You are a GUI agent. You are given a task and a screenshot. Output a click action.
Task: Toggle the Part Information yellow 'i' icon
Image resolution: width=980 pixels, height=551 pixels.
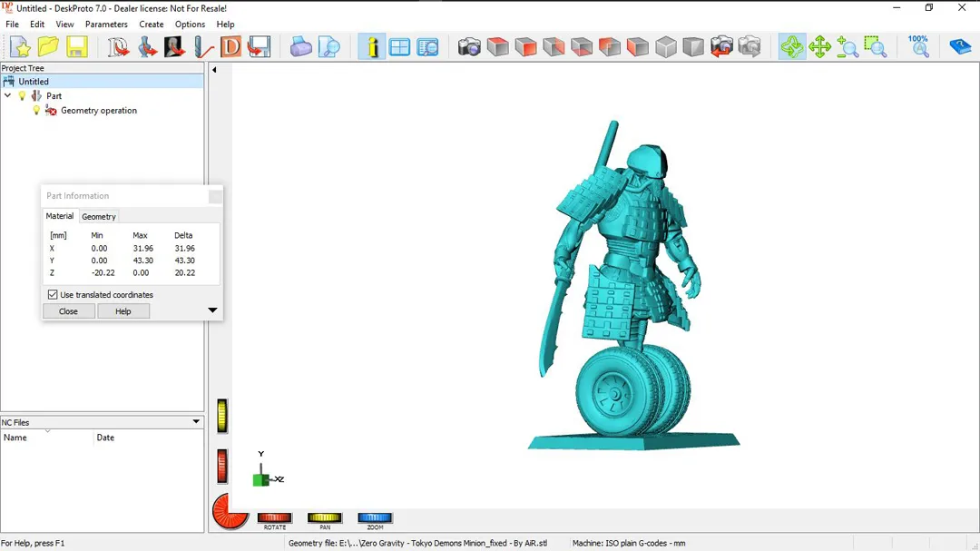coord(372,47)
